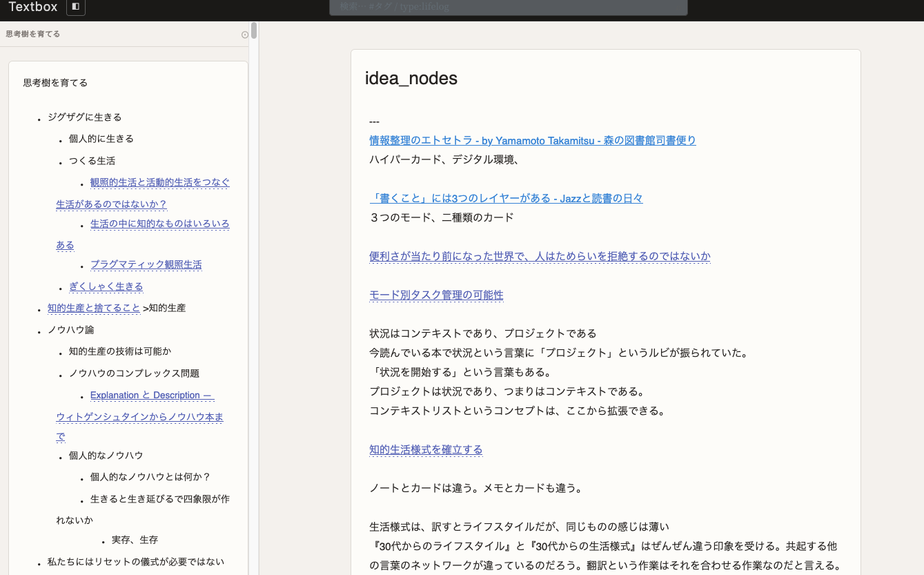924x575 pixels.
Task: Toggle the sidebar panel icon next to Textbox
Action: (x=76, y=7)
